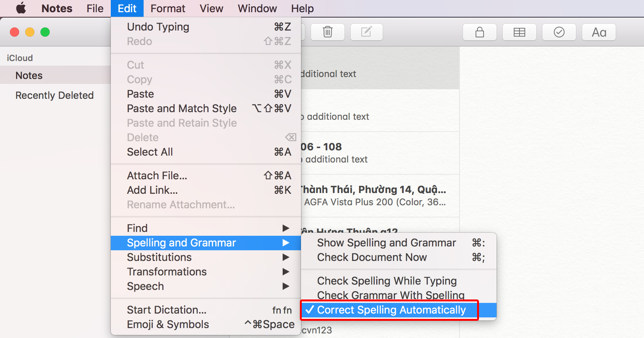644x338 pixels.
Task: Click the checklist checkmark icon
Action: 559,32
